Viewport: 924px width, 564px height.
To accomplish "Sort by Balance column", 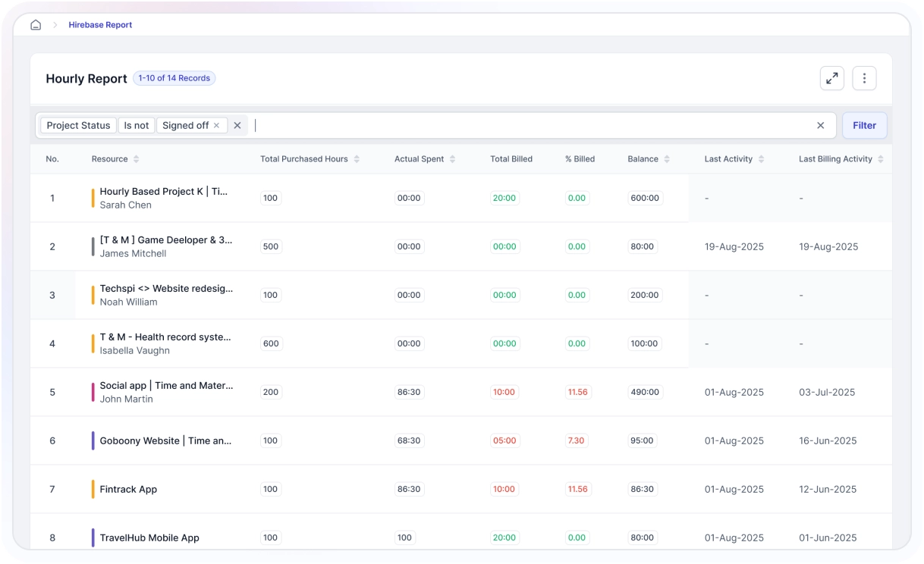I will click(x=667, y=159).
